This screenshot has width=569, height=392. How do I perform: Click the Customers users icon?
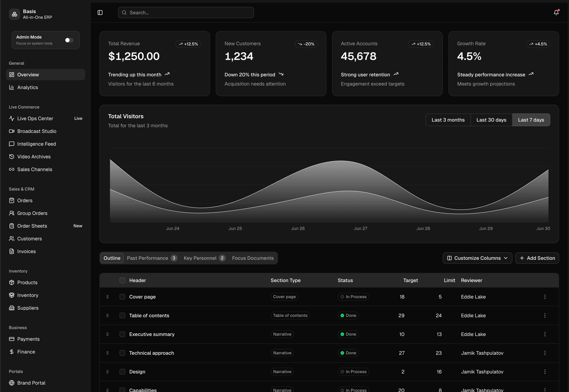pyautogui.click(x=11, y=239)
